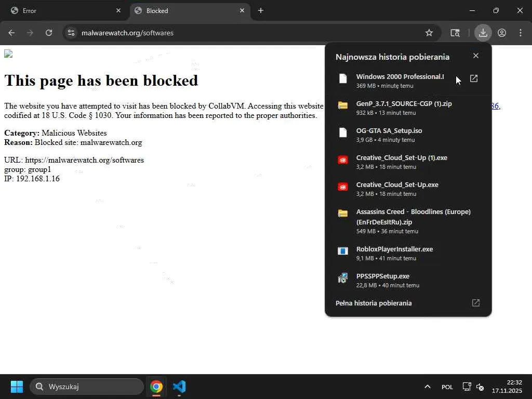Click Windows 2000 Professional file icon
The width and height of the screenshot is (532, 399).
tap(343, 78)
